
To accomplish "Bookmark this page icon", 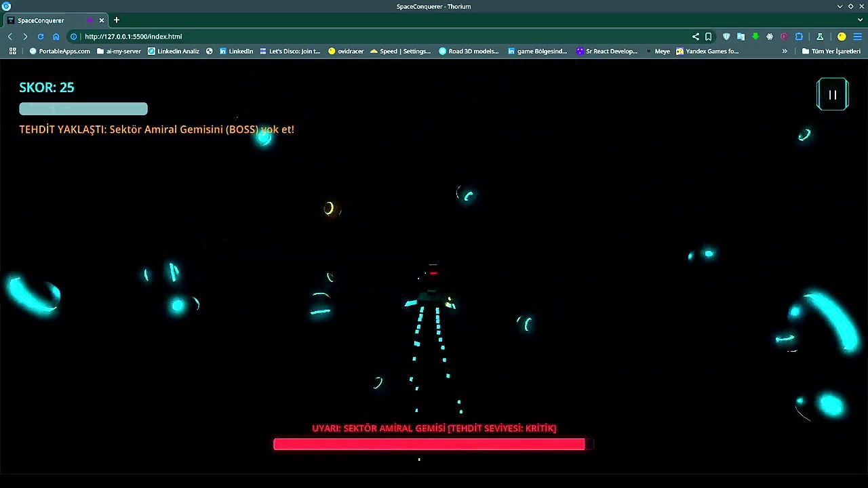I will tap(709, 37).
